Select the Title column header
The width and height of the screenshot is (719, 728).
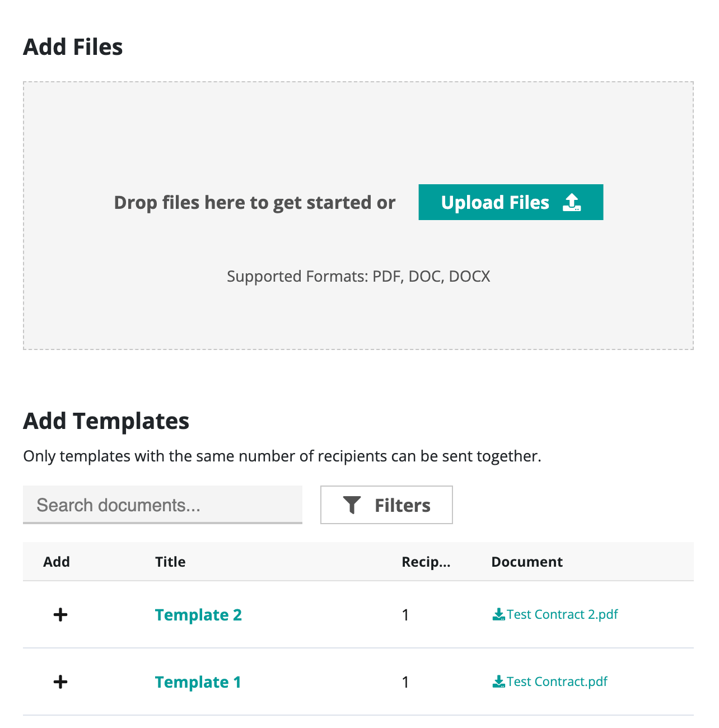pos(170,561)
